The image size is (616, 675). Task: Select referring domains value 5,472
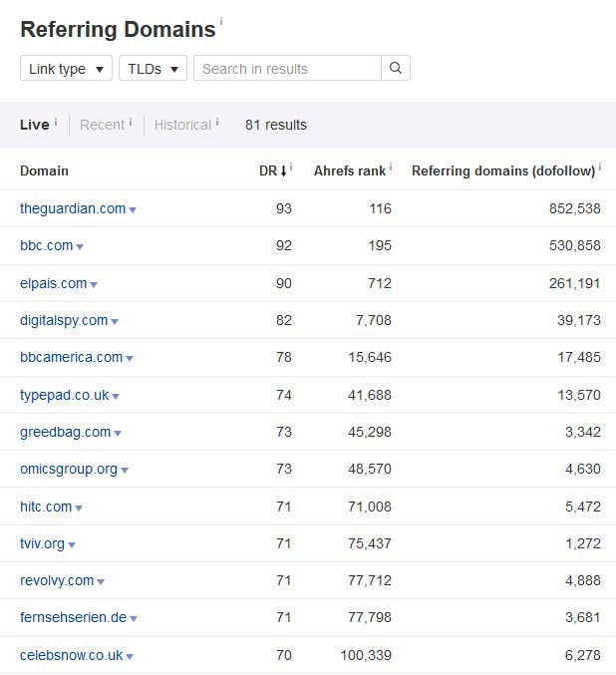tap(583, 506)
